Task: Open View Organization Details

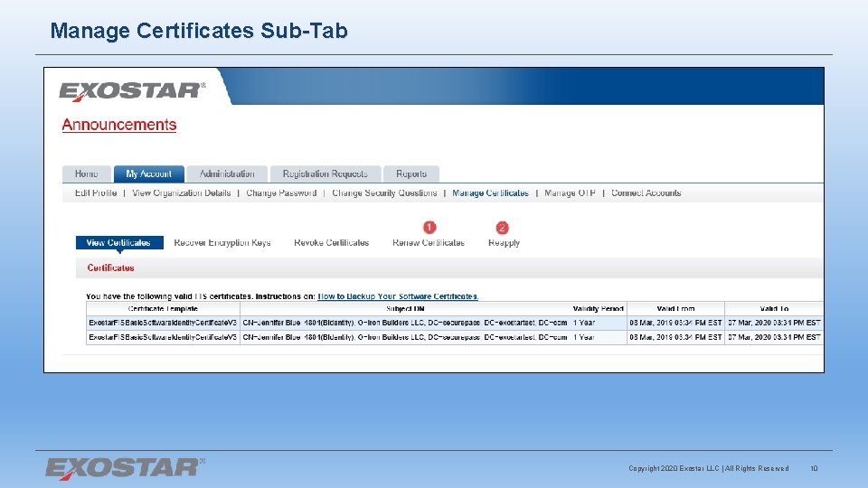Action: click(x=181, y=193)
